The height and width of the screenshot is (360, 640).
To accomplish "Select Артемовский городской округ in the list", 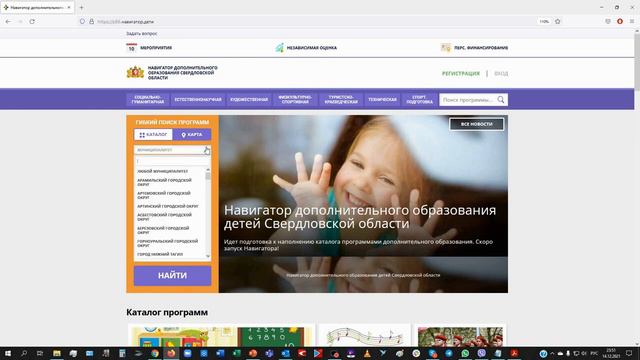I will click(x=164, y=195).
